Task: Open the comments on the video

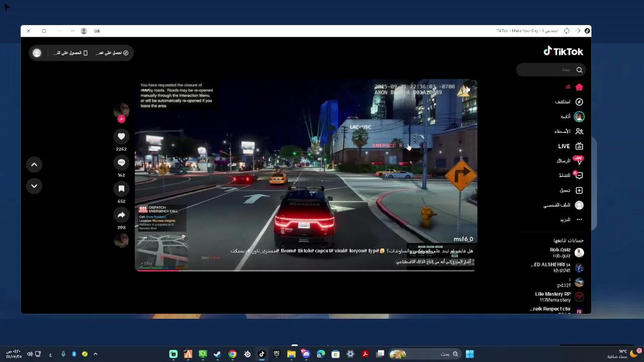Action: coord(121,162)
